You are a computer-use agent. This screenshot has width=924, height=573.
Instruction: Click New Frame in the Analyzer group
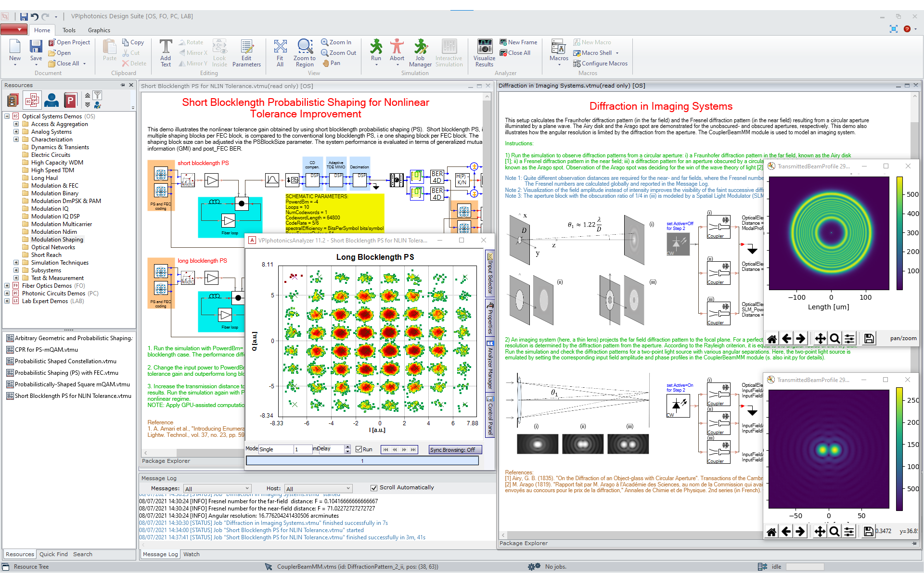coord(518,42)
